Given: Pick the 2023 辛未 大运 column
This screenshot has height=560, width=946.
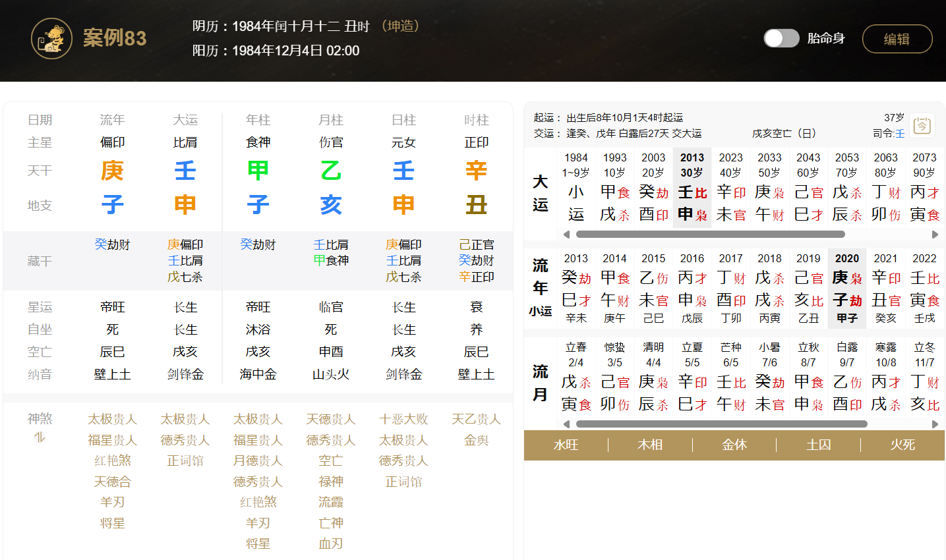Looking at the screenshot, I should pos(731,187).
